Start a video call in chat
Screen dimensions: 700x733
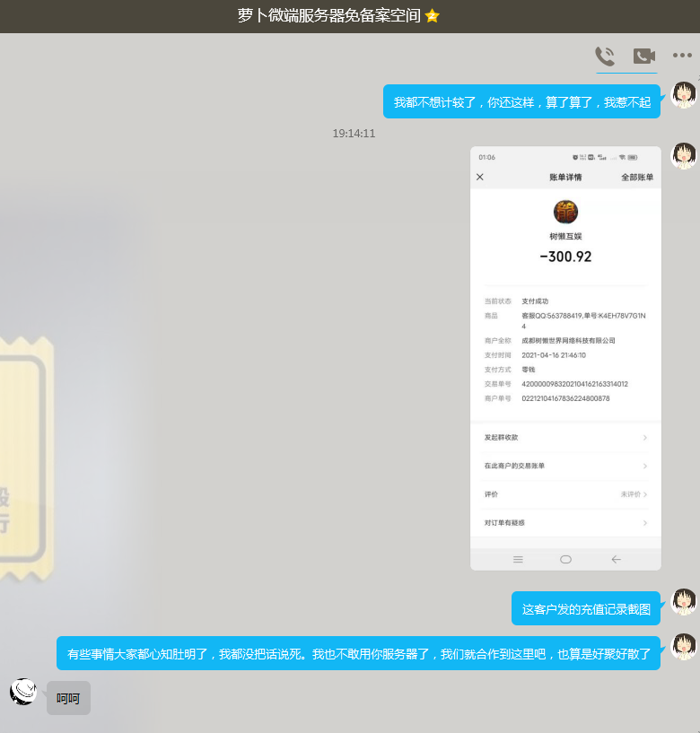tap(643, 57)
